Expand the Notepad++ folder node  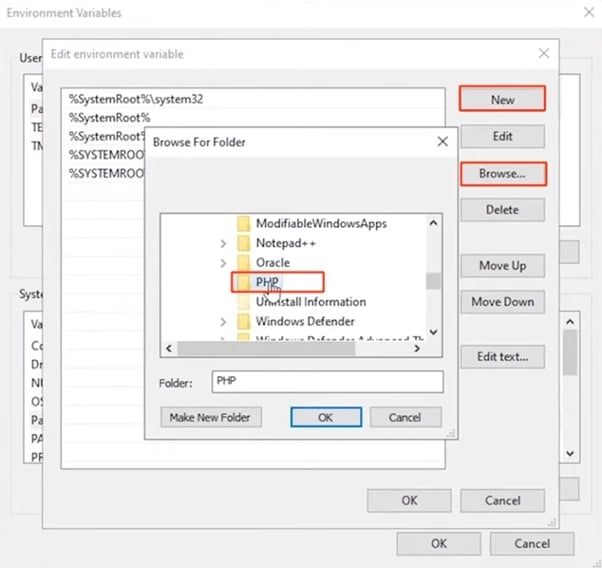223,243
